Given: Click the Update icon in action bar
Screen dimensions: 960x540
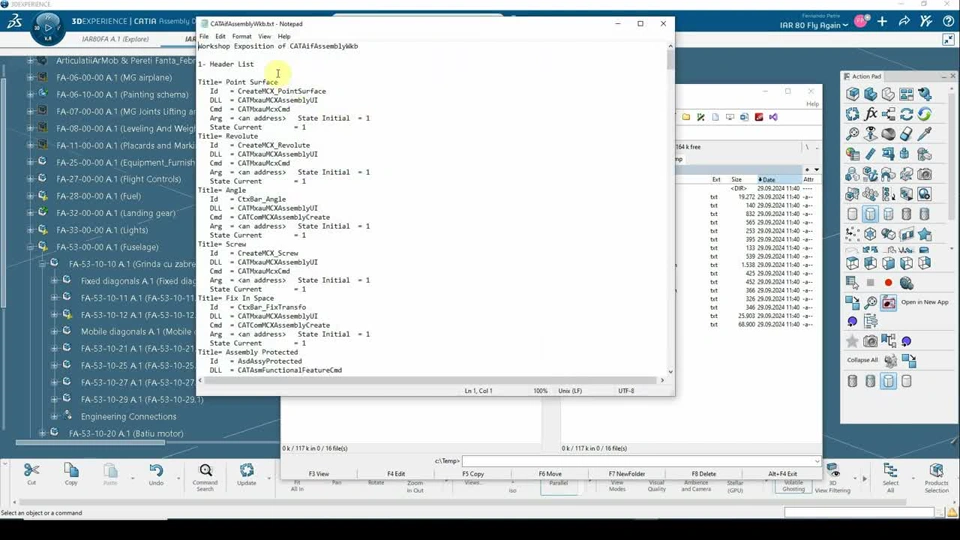Looking at the screenshot, I should (247, 470).
